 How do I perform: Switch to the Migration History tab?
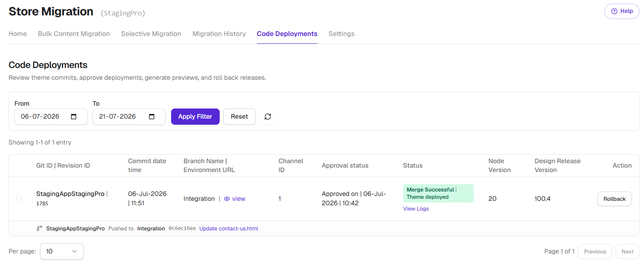(x=219, y=34)
